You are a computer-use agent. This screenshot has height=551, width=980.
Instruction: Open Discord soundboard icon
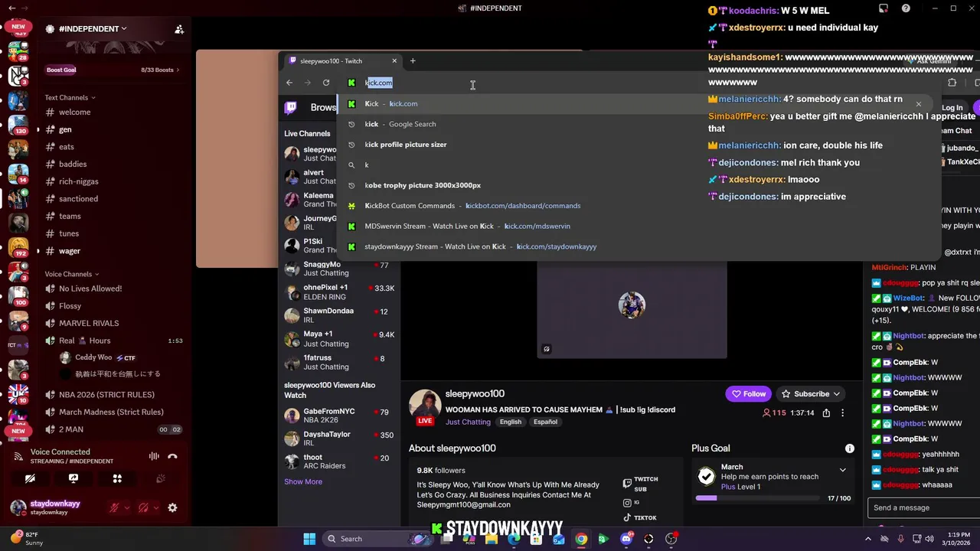[x=161, y=478]
